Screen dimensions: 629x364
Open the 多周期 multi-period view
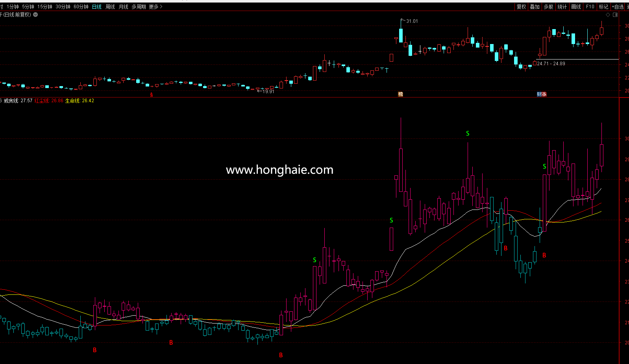(x=139, y=7)
